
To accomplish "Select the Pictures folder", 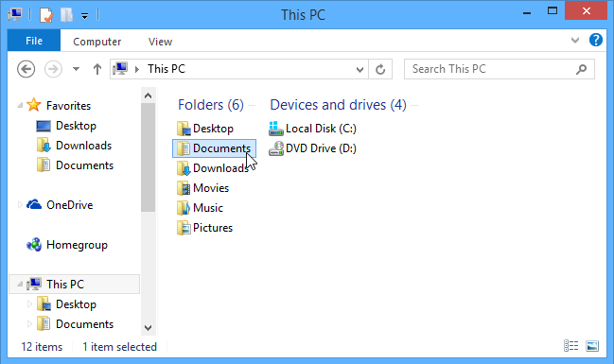I will [204, 228].
